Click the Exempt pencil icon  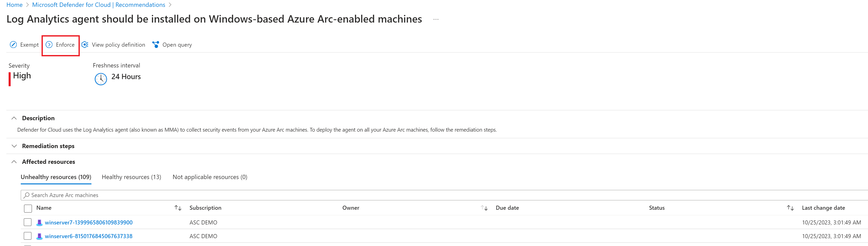(x=13, y=45)
